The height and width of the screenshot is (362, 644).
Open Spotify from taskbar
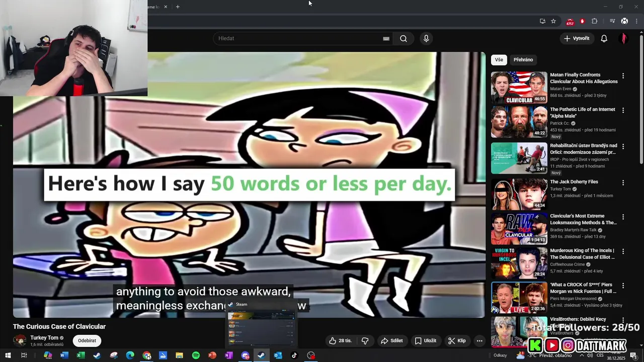(196, 355)
